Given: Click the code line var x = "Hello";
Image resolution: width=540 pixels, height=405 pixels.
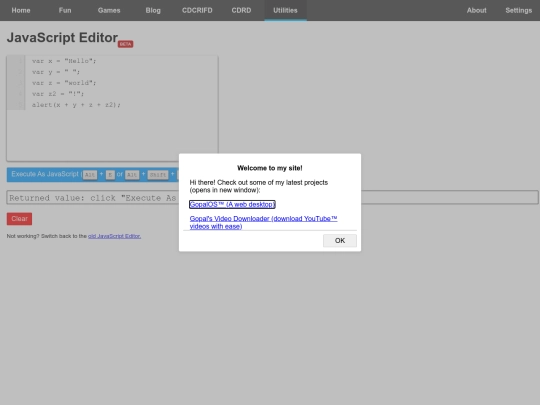Looking at the screenshot, I should coord(64,61).
